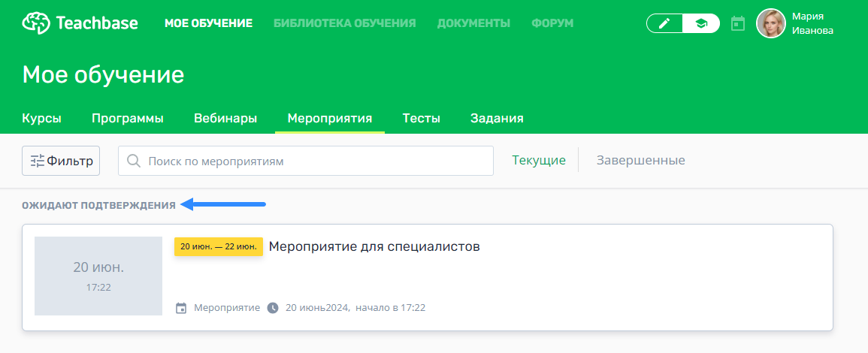The width and height of the screenshot is (868, 353).
Task: Click the 20 июн. 17:22 thumbnail
Action: coord(98,276)
